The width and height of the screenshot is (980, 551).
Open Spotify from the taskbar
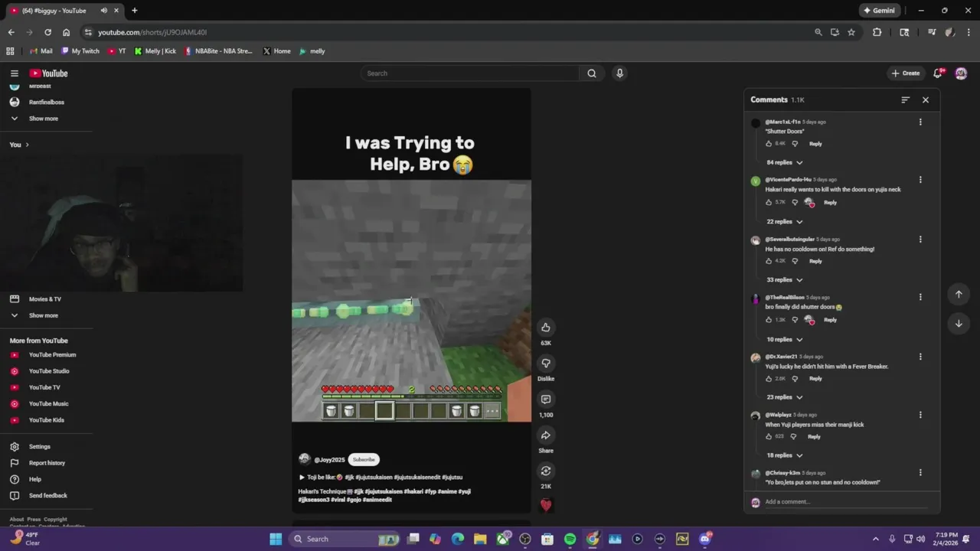570,540
